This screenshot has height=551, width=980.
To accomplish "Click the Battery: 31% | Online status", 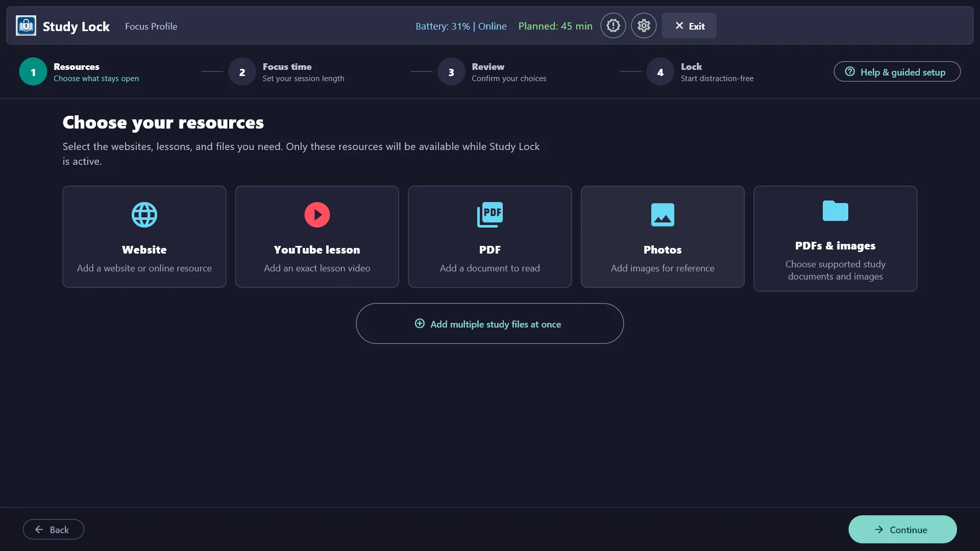I will pyautogui.click(x=461, y=26).
